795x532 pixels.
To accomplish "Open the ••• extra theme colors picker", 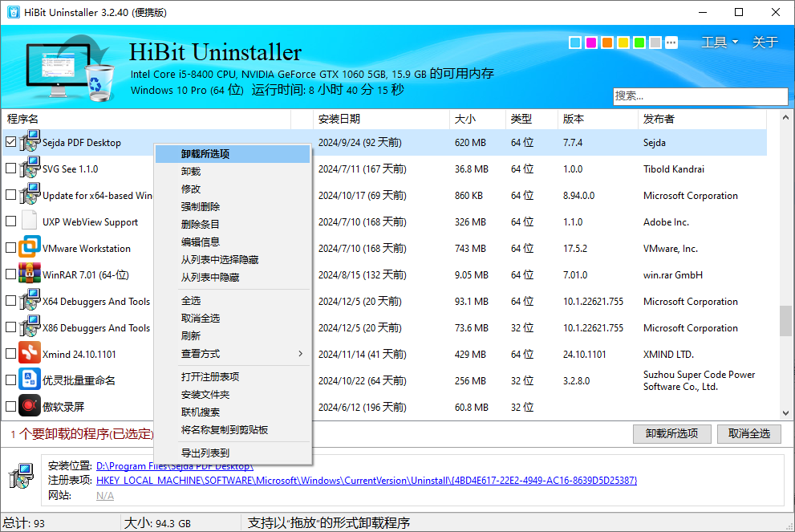I will tap(671, 42).
